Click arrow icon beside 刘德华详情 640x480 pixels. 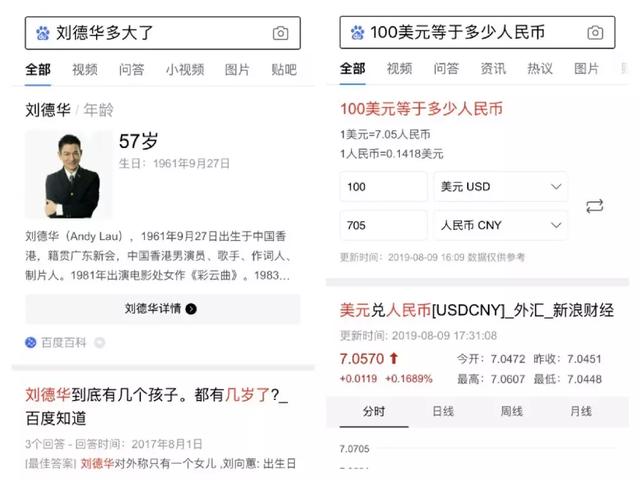tap(191, 309)
